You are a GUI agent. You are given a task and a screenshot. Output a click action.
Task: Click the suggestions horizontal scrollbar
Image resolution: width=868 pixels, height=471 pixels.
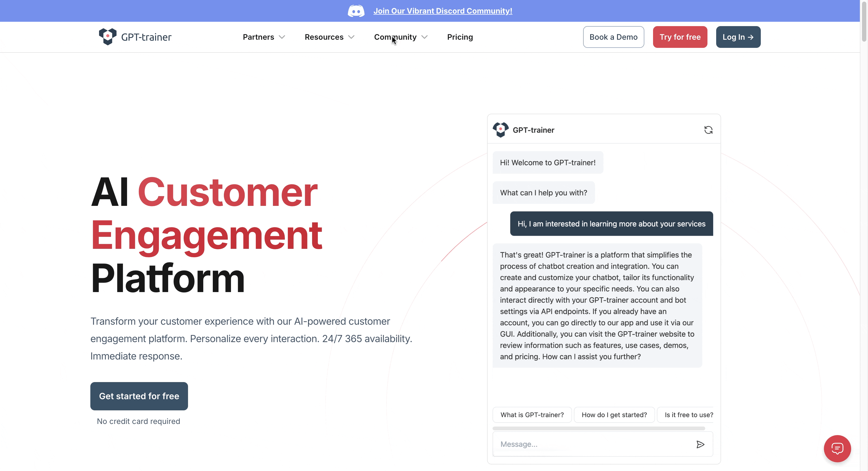[598, 428]
